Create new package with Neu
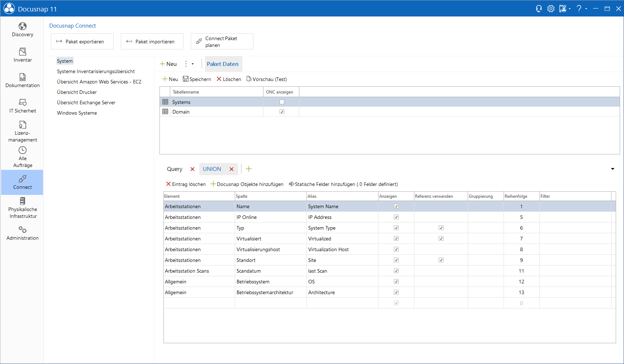The width and height of the screenshot is (624, 364). tap(168, 64)
